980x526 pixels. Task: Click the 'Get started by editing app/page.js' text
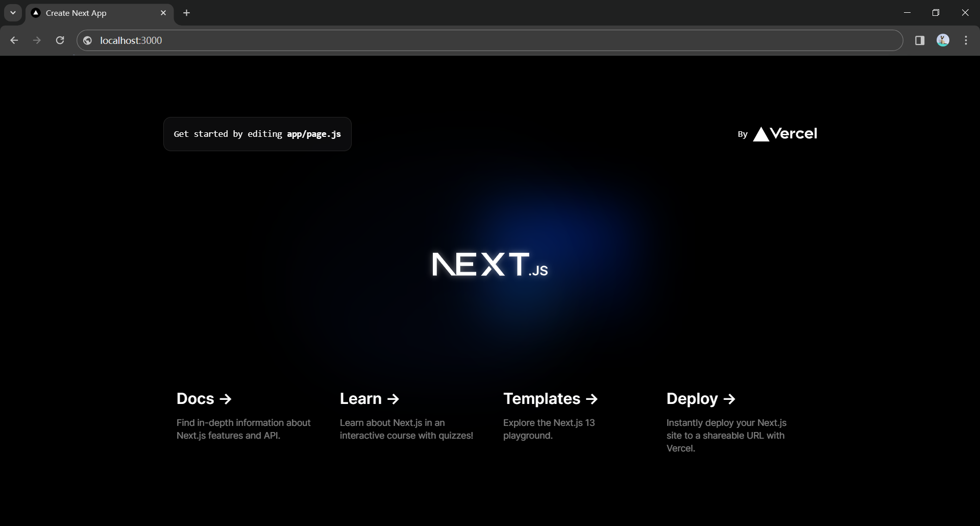[257, 134]
